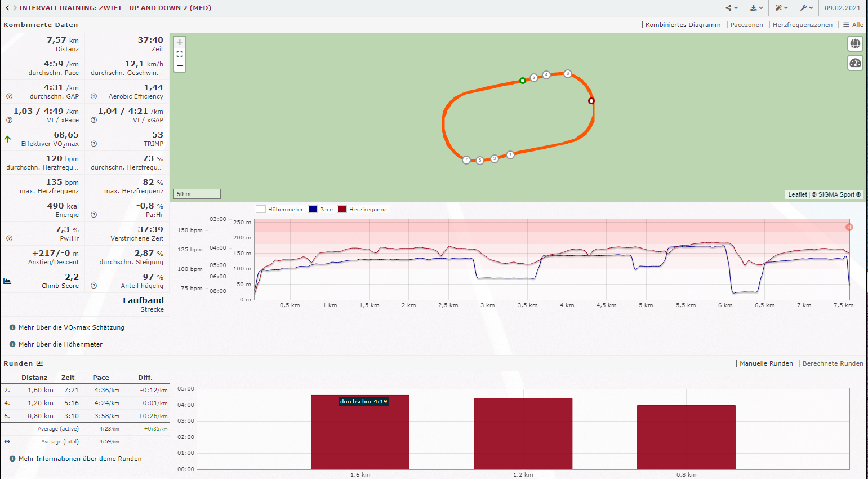The width and height of the screenshot is (868, 479).
Task: Go to previous activity with left arrow
Action: pos(7,8)
